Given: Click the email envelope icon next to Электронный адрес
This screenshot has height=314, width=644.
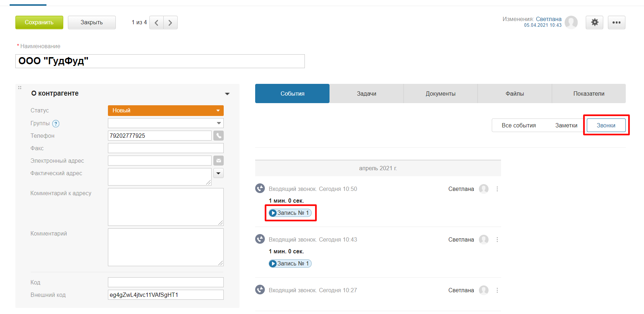Looking at the screenshot, I should pos(218,161).
